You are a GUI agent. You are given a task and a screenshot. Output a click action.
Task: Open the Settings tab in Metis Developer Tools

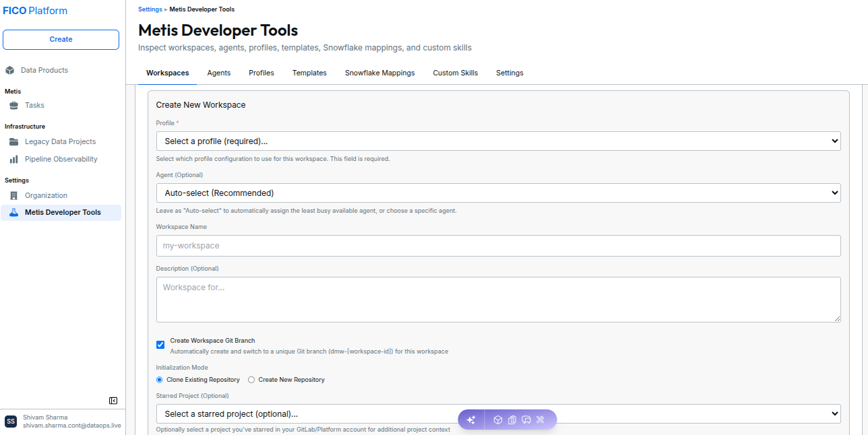coord(509,73)
